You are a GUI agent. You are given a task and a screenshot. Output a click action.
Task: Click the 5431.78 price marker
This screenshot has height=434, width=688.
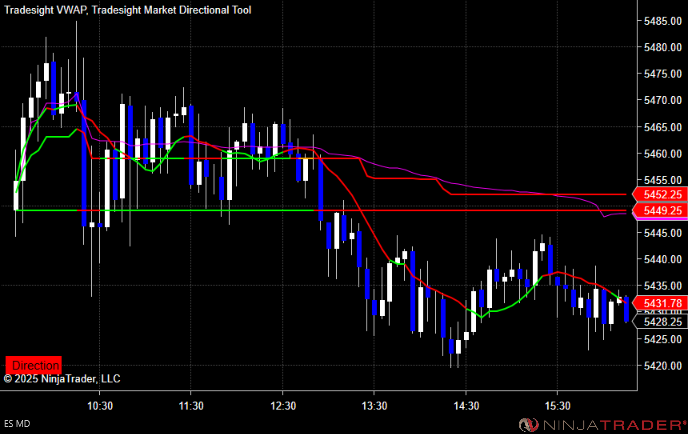click(660, 303)
